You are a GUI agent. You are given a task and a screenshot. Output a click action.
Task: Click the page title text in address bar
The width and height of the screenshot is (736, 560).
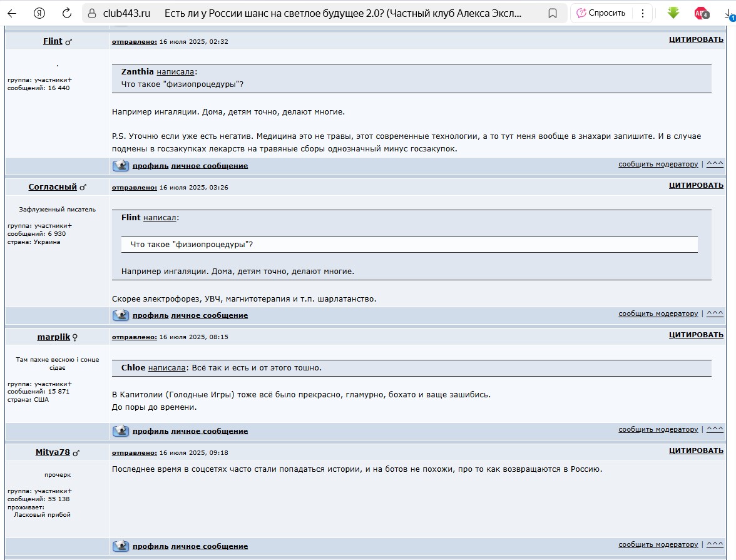[343, 13]
